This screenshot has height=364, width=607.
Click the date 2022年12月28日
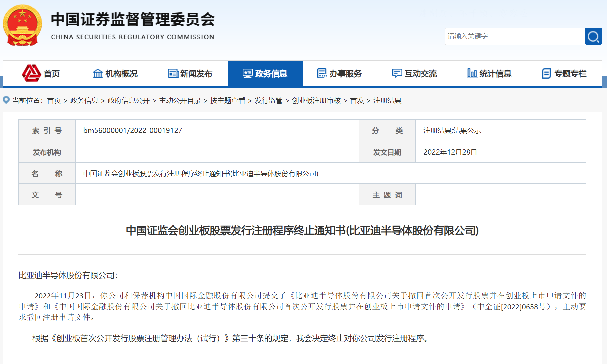pyautogui.click(x=450, y=152)
